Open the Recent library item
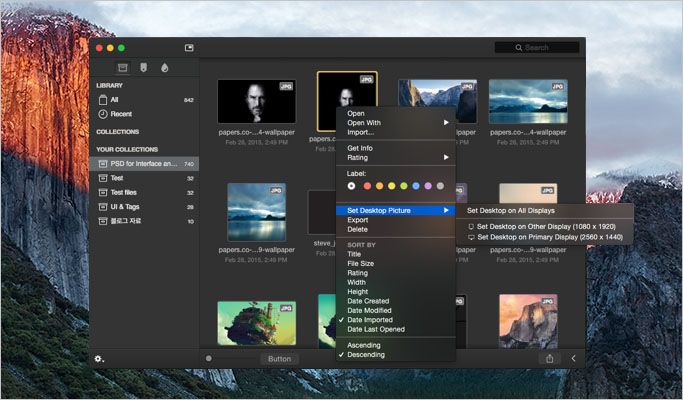This screenshot has height=400, width=683. (145, 114)
